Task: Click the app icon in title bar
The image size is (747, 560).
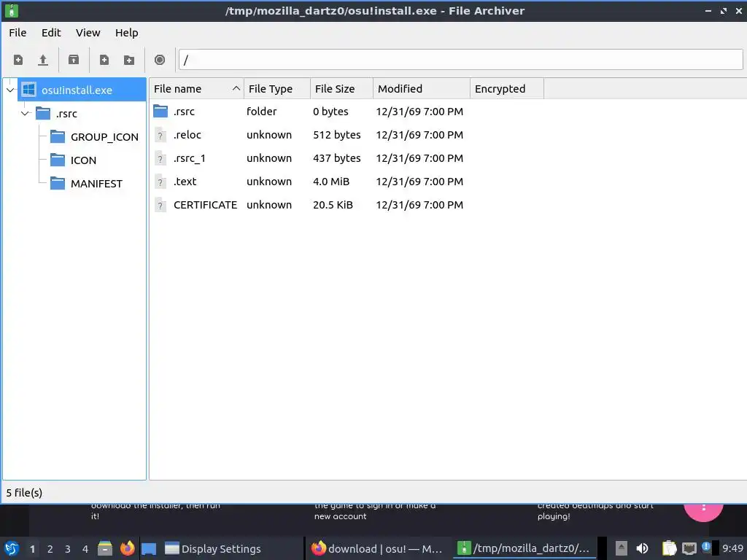Action: (11, 10)
